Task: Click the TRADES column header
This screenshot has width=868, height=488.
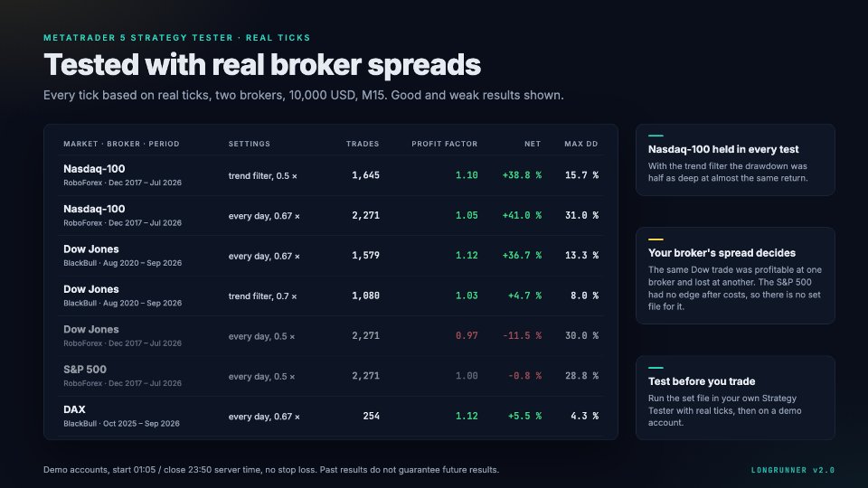Action: (x=363, y=144)
